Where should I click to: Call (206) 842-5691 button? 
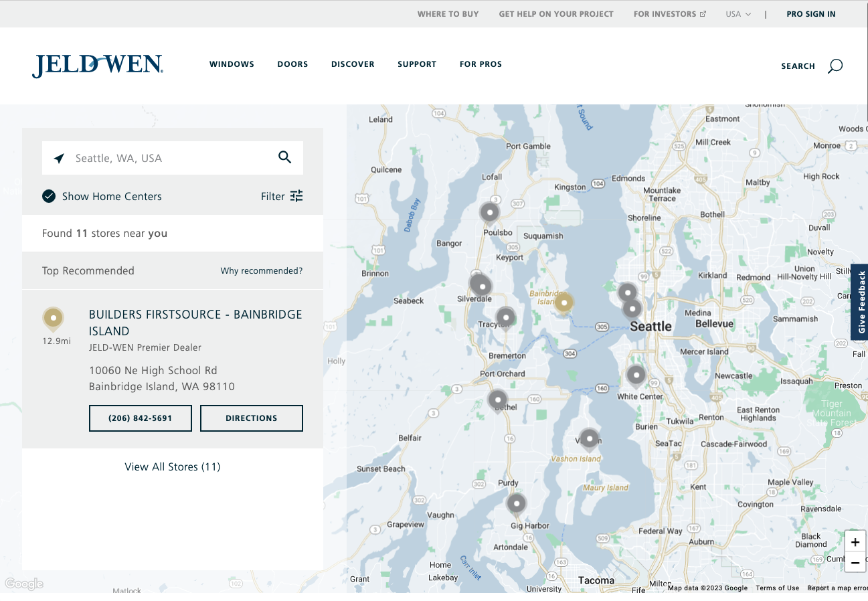point(141,418)
